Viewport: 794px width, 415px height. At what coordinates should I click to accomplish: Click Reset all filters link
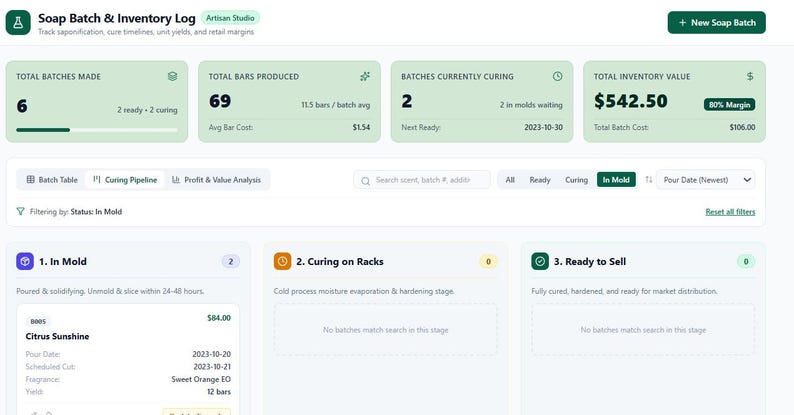(730, 212)
